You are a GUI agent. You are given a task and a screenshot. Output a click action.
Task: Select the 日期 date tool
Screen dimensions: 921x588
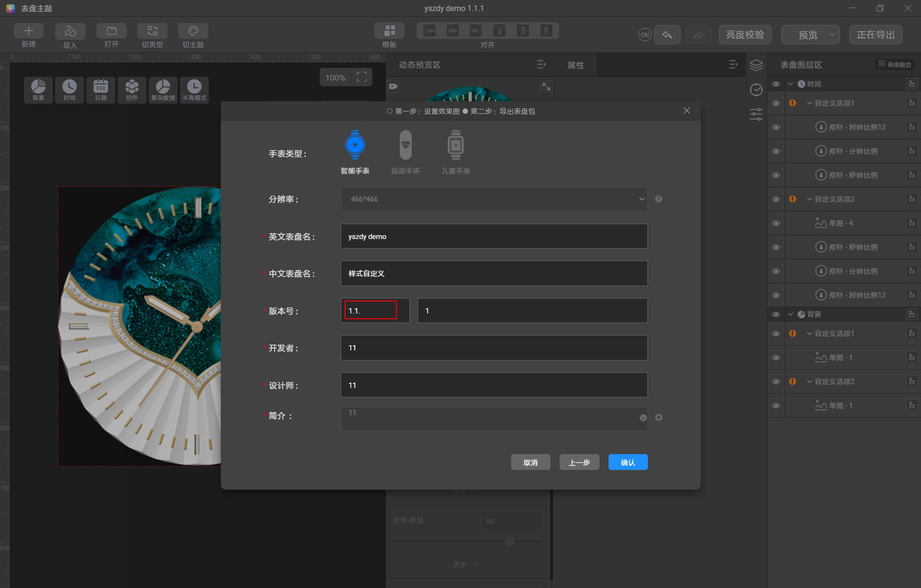pos(100,89)
